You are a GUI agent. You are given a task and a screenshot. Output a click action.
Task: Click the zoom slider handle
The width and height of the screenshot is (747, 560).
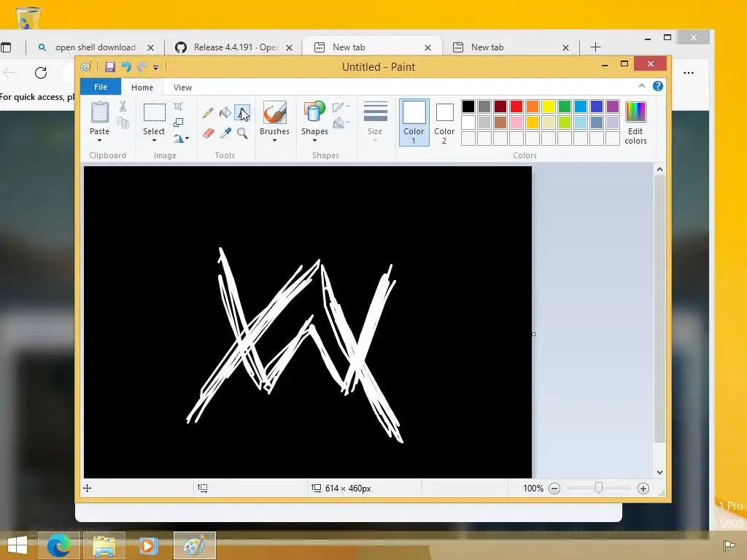click(x=599, y=488)
